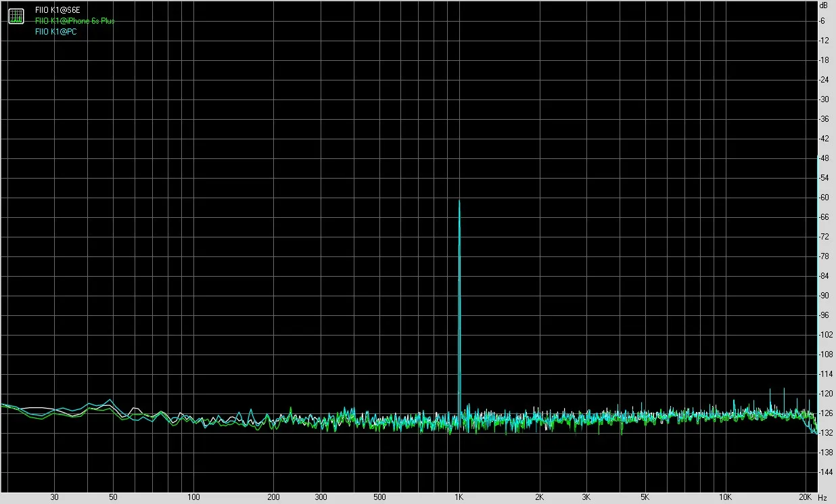Click the -84 value on the dB axis
Viewport: 836px width, 504px height.
point(824,276)
